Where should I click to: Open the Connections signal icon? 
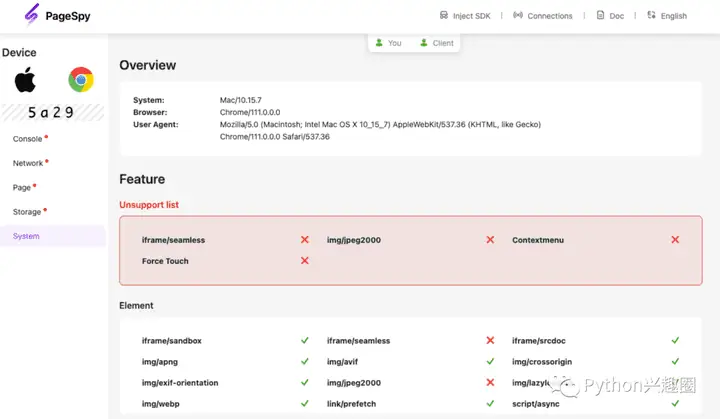[518, 15]
